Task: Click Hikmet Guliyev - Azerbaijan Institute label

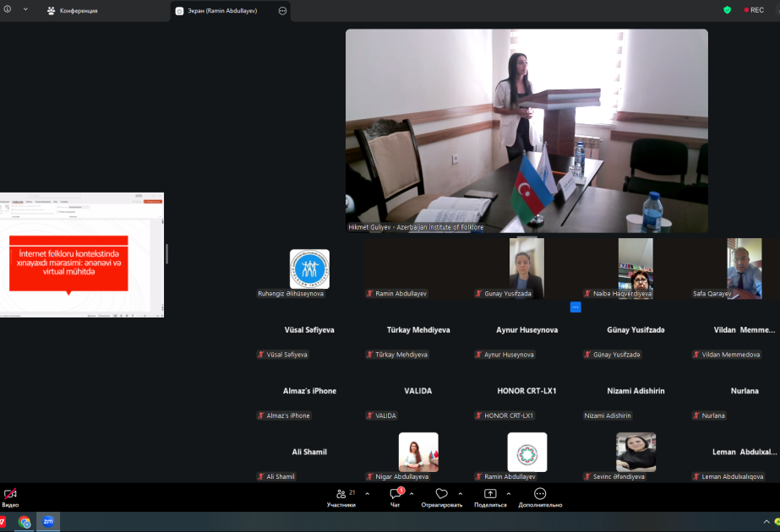Action: click(x=416, y=227)
